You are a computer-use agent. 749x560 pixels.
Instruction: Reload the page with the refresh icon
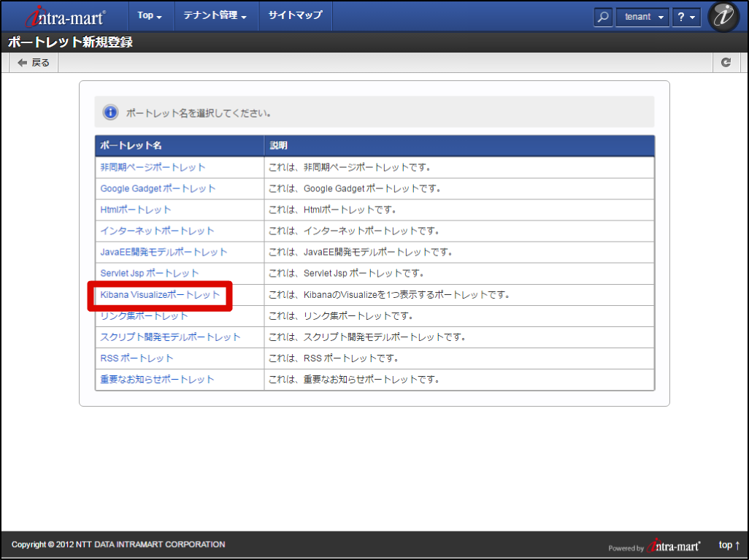tap(726, 62)
